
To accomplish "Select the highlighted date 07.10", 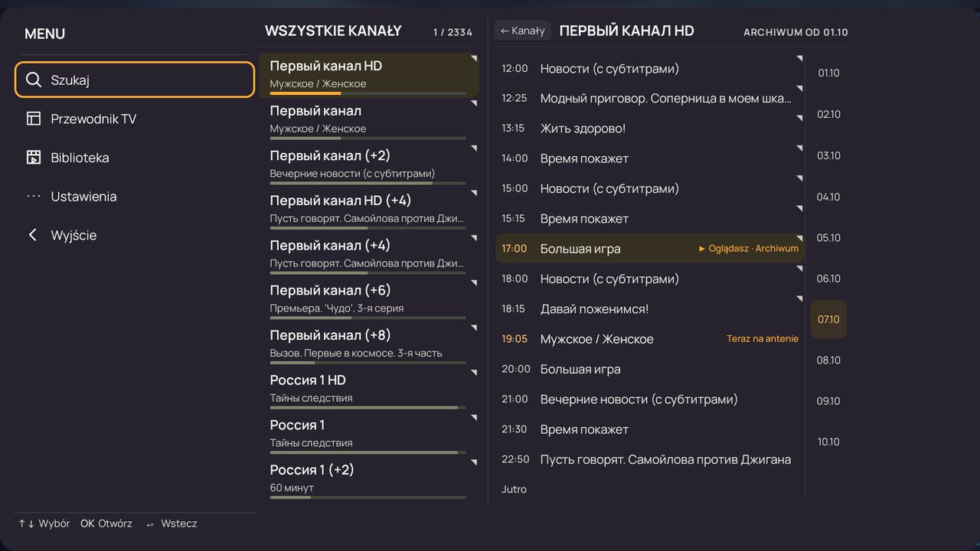I will pos(828,319).
